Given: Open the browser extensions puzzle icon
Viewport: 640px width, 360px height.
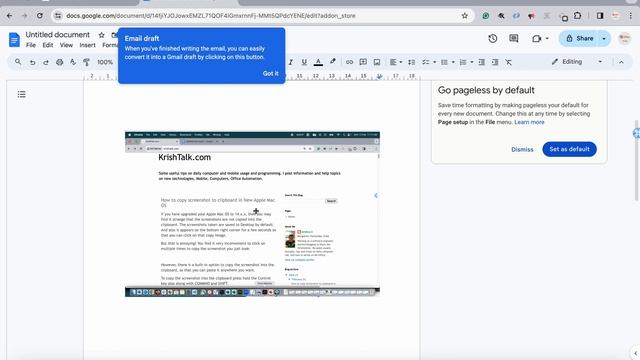Looking at the screenshot, I should [x=578, y=16].
